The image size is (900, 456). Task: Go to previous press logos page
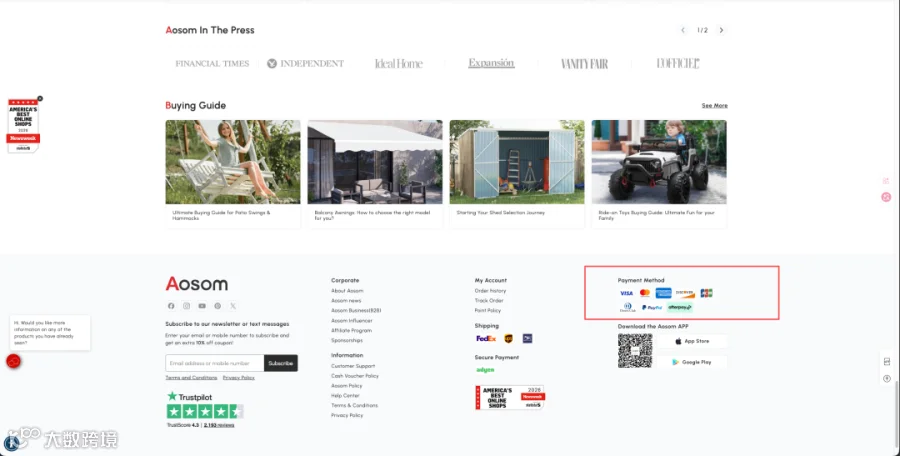click(x=683, y=30)
